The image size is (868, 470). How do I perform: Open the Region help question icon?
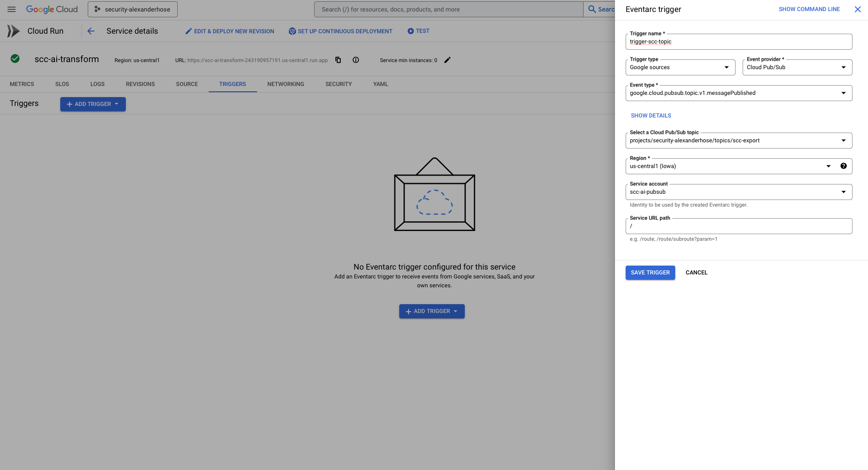click(x=844, y=166)
